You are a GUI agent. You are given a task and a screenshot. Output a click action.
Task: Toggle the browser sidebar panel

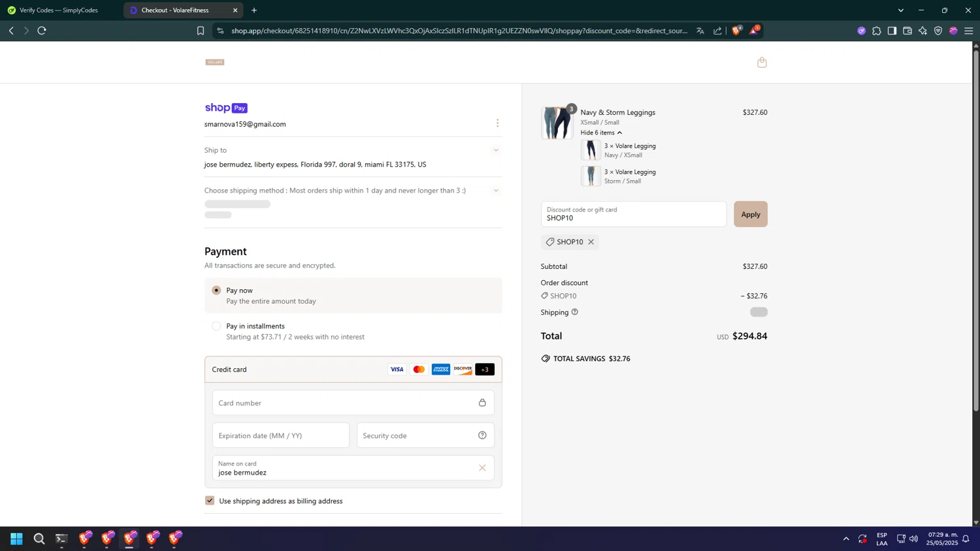tap(892, 31)
